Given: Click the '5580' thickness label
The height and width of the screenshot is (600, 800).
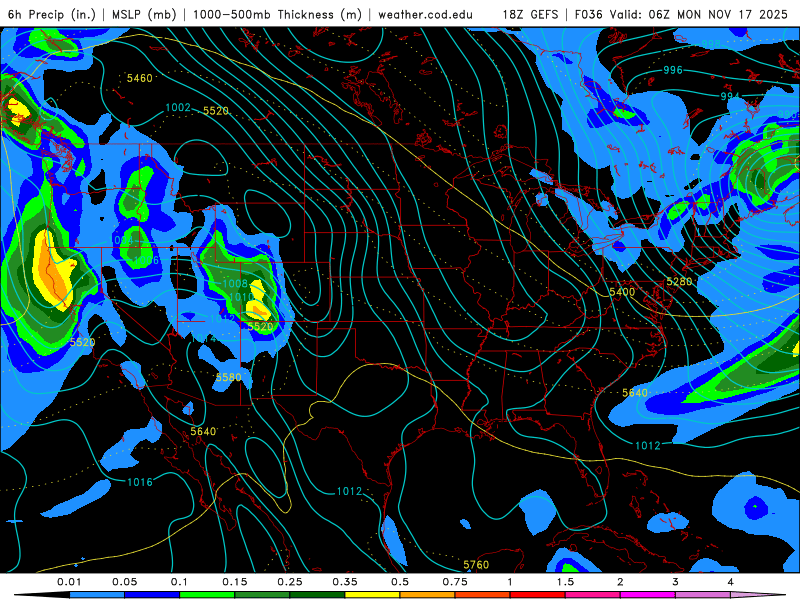Looking at the screenshot, I should click(229, 377).
